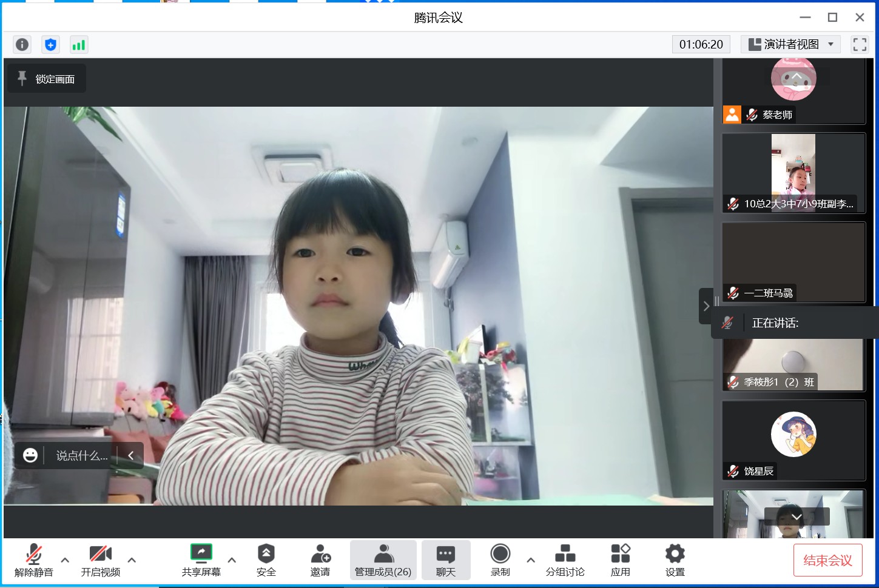Click 锁定画面 to pin video
This screenshot has width=879, height=588.
point(47,79)
